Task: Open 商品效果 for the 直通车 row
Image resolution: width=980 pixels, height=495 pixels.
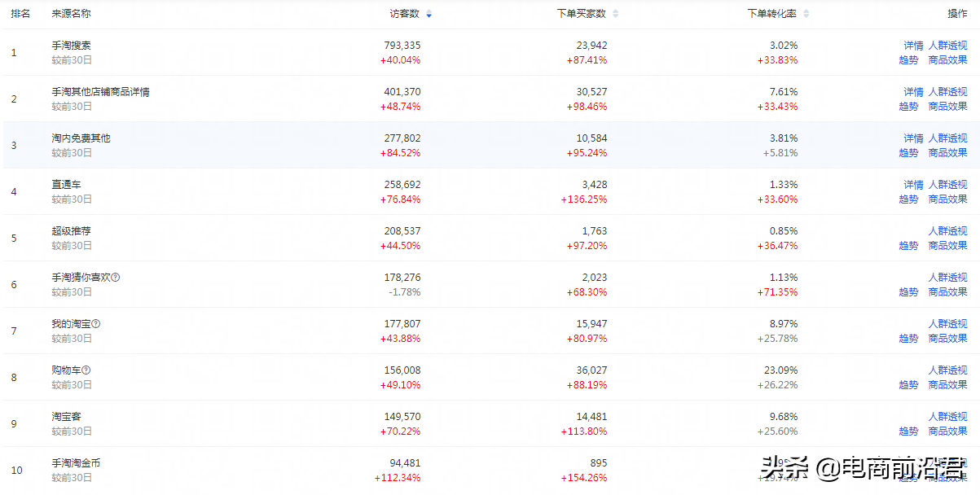Action: click(x=947, y=199)
